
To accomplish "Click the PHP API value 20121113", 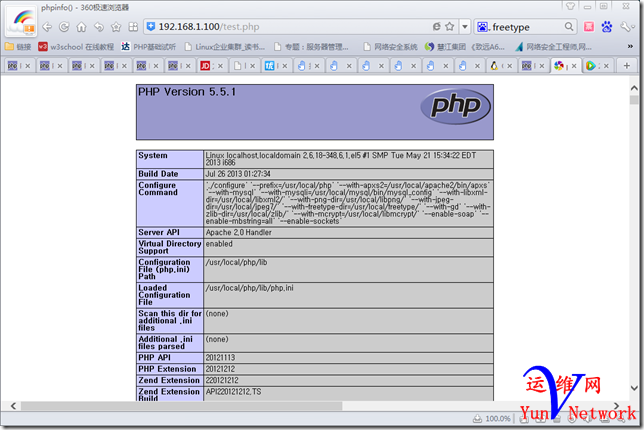I will (220, 358).
